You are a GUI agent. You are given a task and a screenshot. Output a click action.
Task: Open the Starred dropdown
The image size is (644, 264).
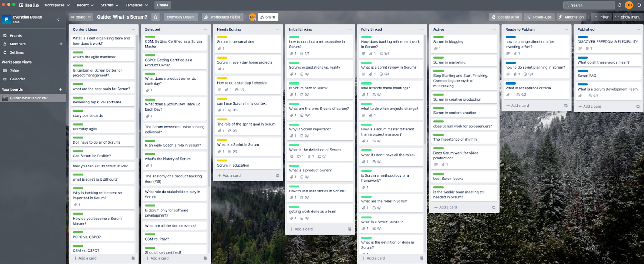point(109,5)
